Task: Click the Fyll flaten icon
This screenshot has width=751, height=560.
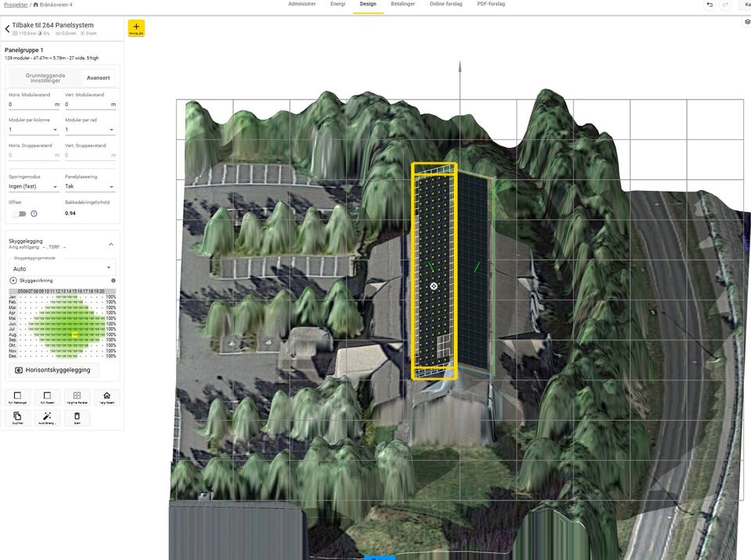Action: click(47, 397)
